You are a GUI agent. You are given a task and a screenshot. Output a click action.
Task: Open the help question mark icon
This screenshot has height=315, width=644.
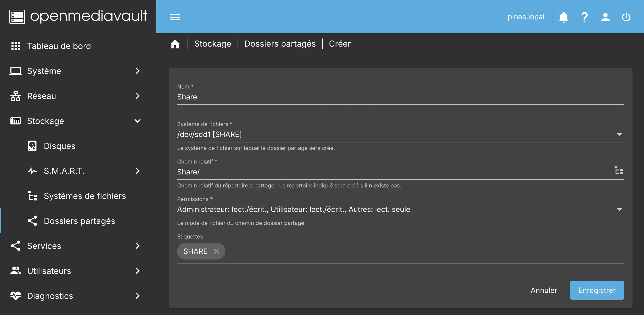(x=584, y=17)
